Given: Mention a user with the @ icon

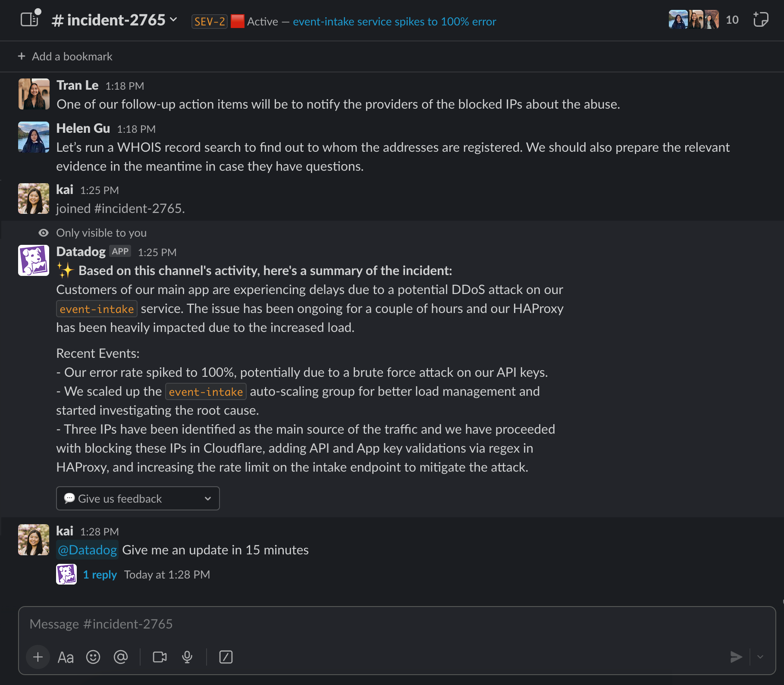Looking at the screenshot, I should pos(121,657).
